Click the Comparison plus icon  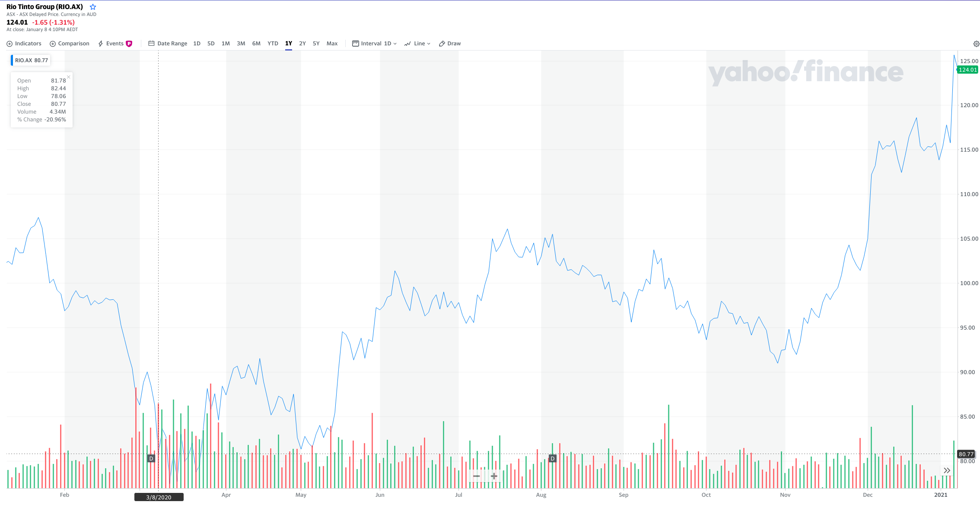click(53, 44)
